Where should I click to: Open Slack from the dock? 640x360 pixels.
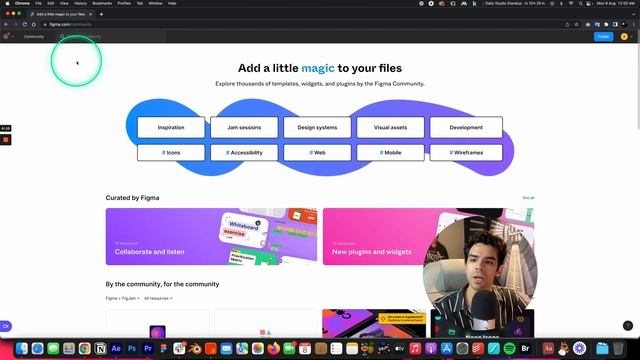[179, 349]
